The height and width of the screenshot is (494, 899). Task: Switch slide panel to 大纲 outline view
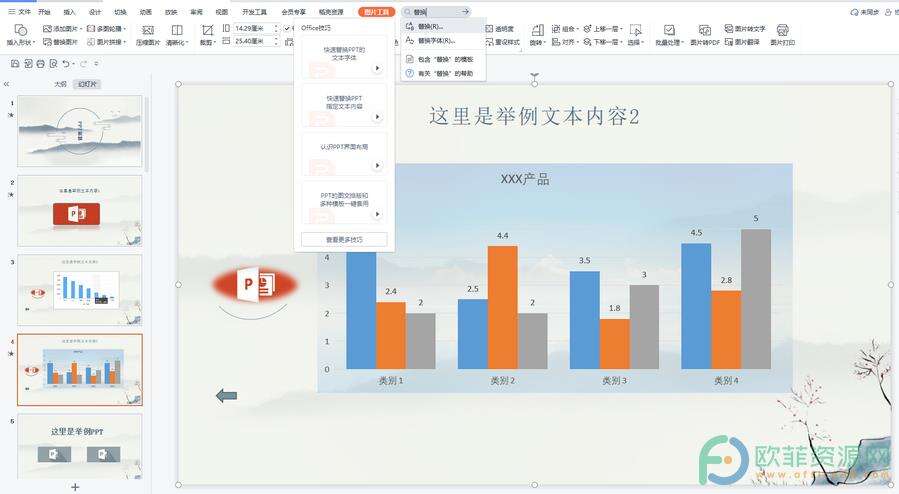[x=60, y=84]
